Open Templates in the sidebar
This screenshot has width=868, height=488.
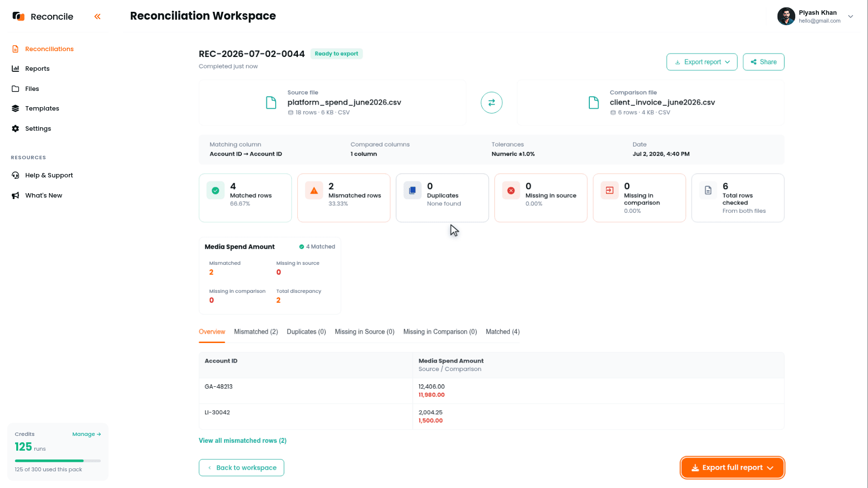42,109
